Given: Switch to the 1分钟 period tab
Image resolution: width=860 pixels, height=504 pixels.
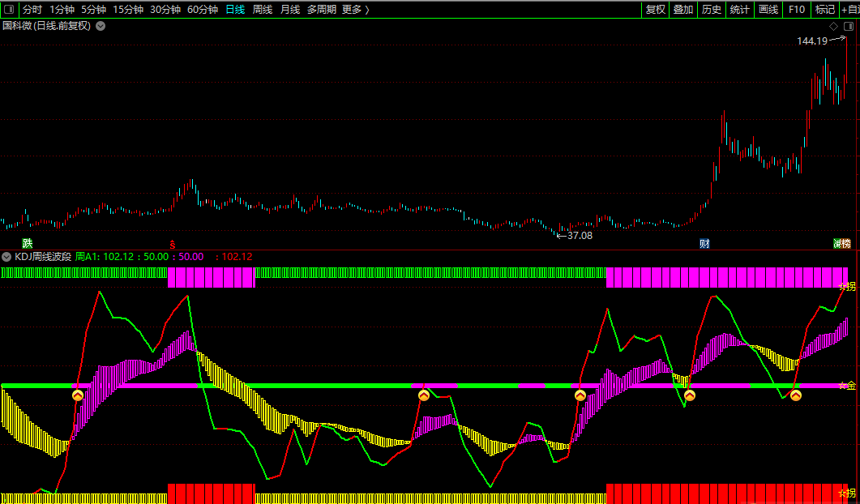Looking at the screenshot, I should pyautogui.click(x=62, y=10).
